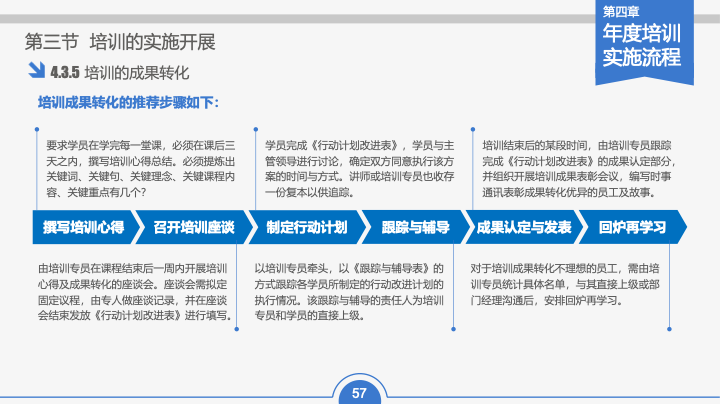Click the page number 57 badge
Viewport: 720px width, 404px height.
coord(360,393)
